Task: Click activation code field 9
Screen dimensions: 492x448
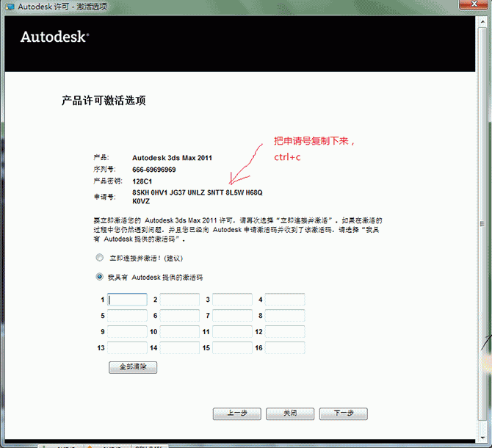Action: (x=127, y=332)
